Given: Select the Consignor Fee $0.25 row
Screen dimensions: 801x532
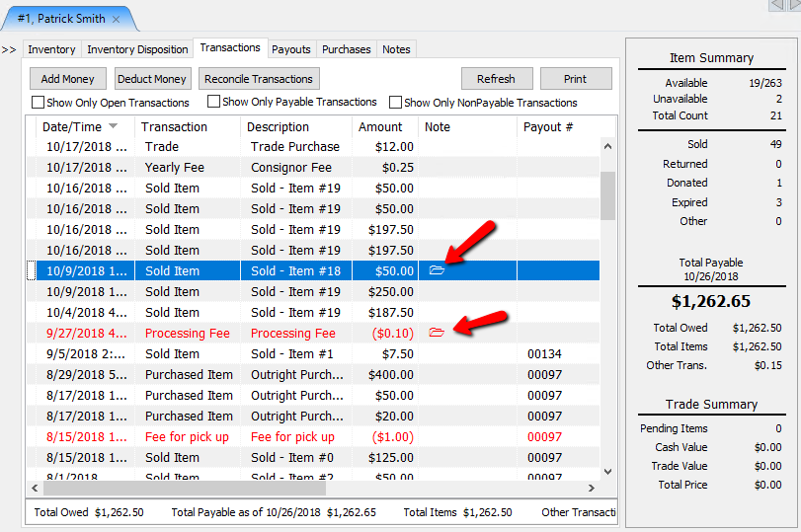Looking at the screenshot, I should click(x=313, y=168).
